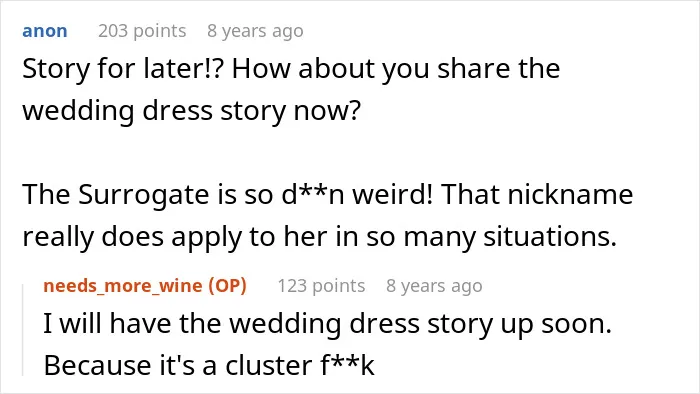Click the (OP) badge beside needs_more_wine
Viewport: 700px width, 394px height.
point(228,286)
